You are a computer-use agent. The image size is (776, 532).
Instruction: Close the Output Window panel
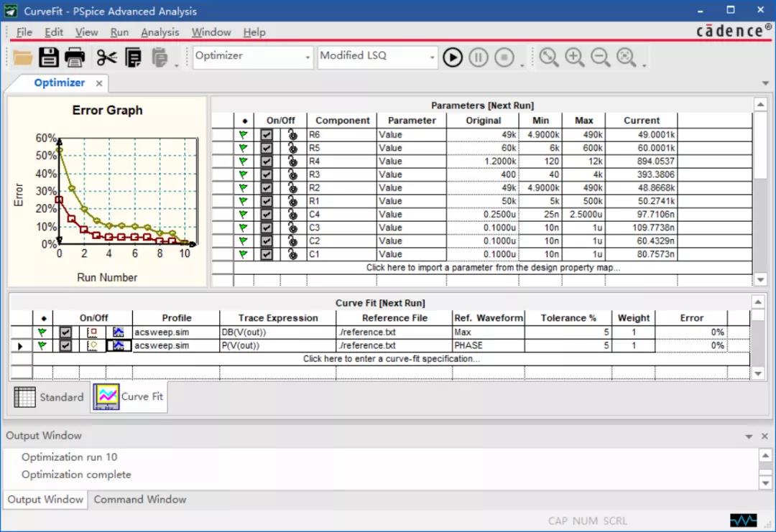(765, 436)
